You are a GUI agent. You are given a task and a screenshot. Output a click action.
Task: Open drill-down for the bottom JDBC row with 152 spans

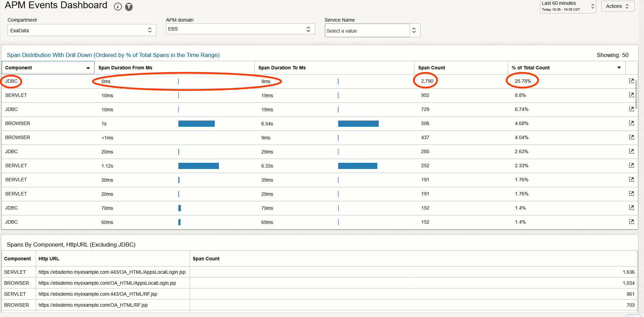click(x=631, y=222)
